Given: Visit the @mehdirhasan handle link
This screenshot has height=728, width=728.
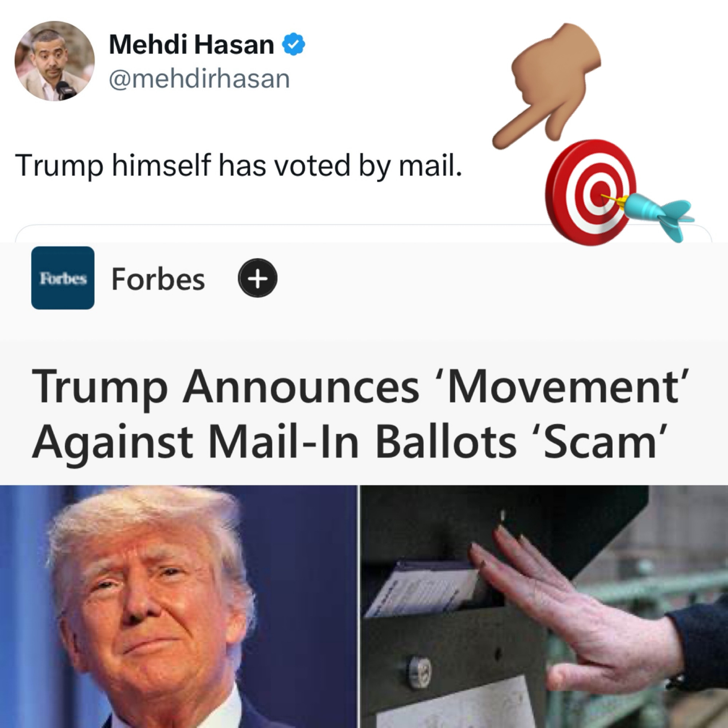Looking at the screenshot, I should pyautogui.click(x=199, y=79).
